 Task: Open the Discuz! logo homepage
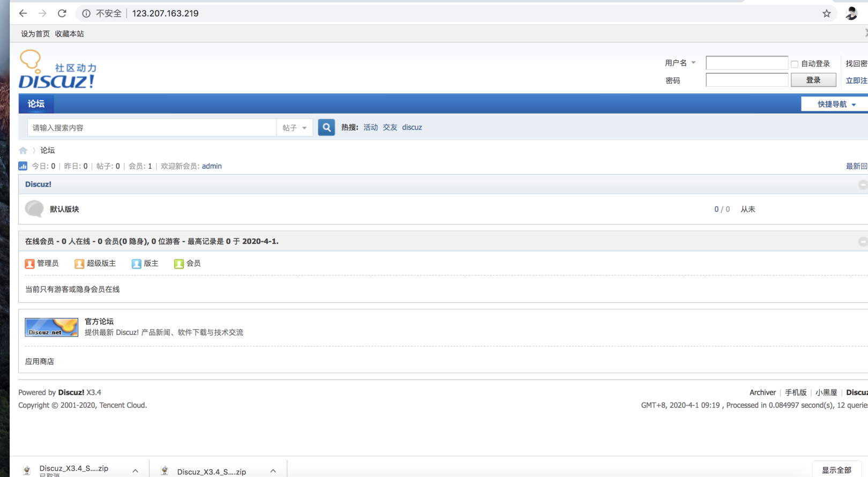[58, 70]
